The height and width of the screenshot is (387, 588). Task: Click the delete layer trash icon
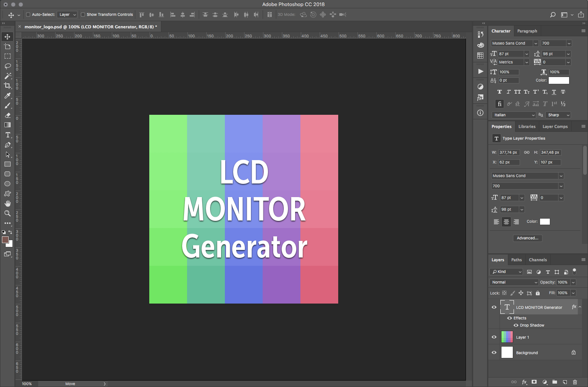point(575,382)
